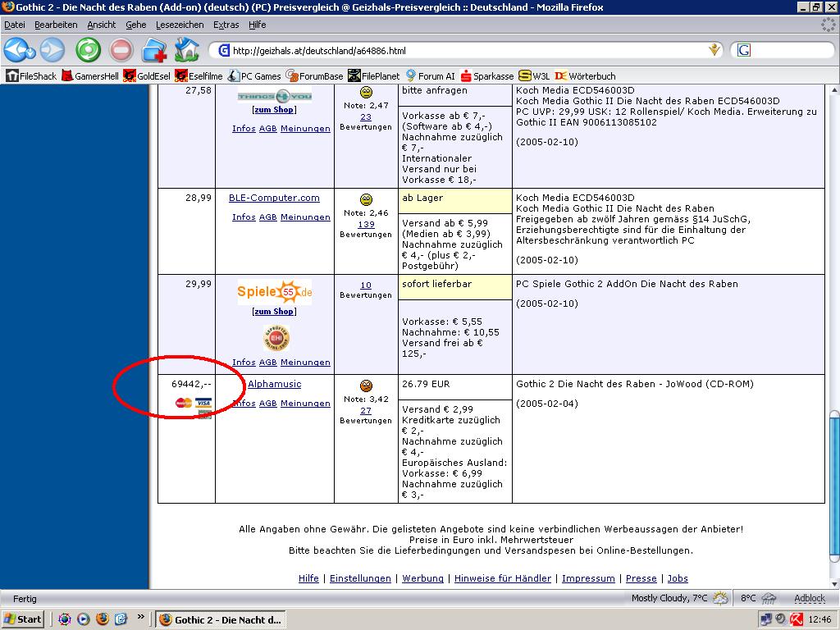This screenshot has height=630, width=840.
Task: Open the Lesezeichen menu
Action: (180, 25)
